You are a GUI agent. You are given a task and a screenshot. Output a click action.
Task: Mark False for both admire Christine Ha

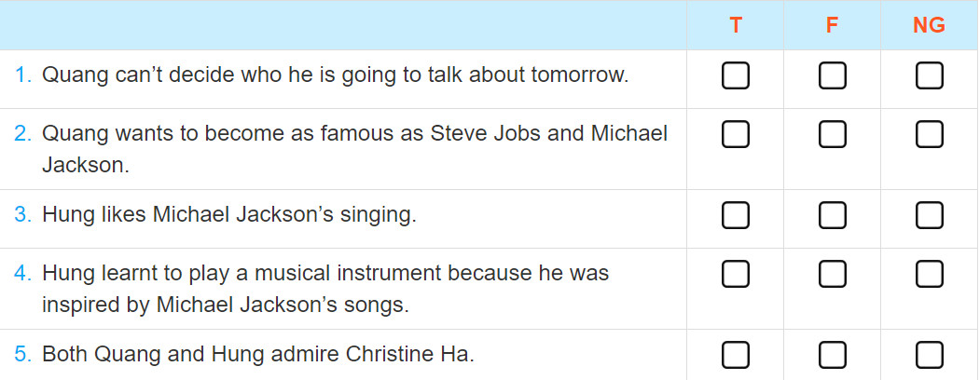click(x=832, y=356)
